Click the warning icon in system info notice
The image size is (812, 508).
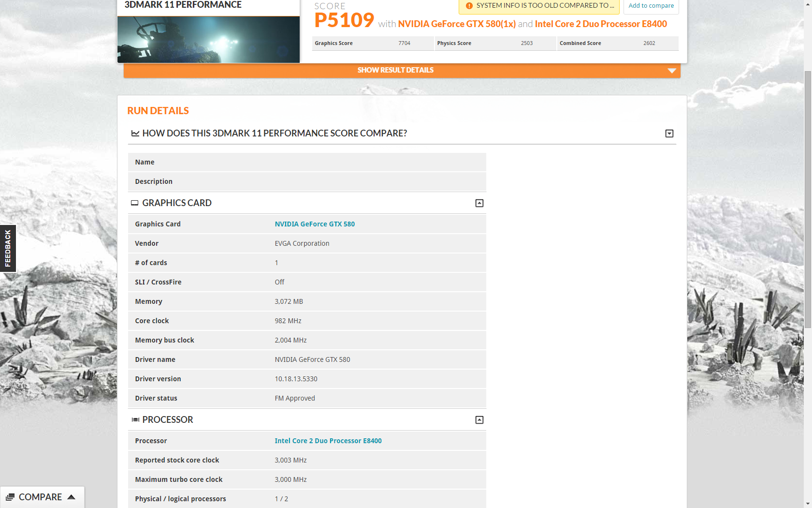(469, 6)
